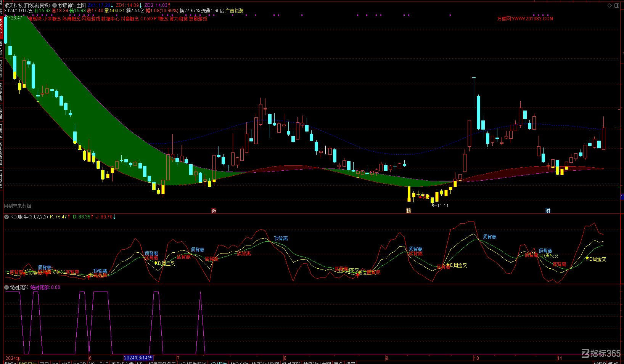Click the 涨 event marker
Screen dimensions: 624x364
(x=214, y=210)
